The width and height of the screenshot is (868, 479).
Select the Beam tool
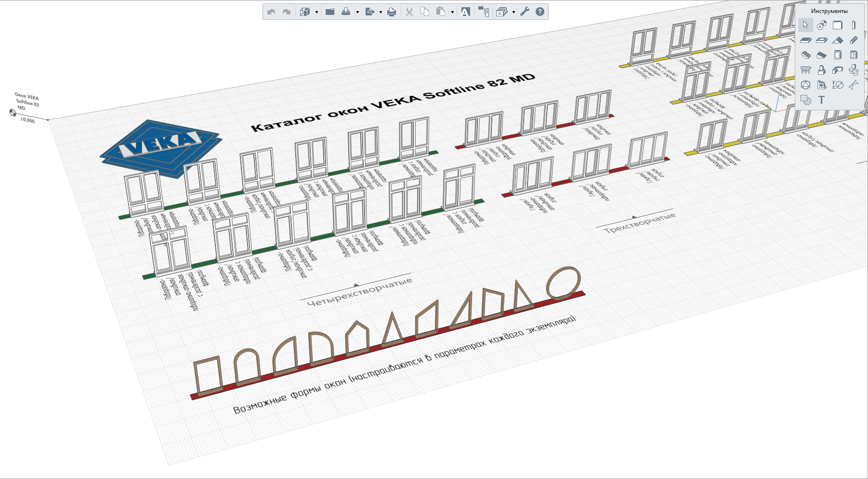(x=854, y=40)
